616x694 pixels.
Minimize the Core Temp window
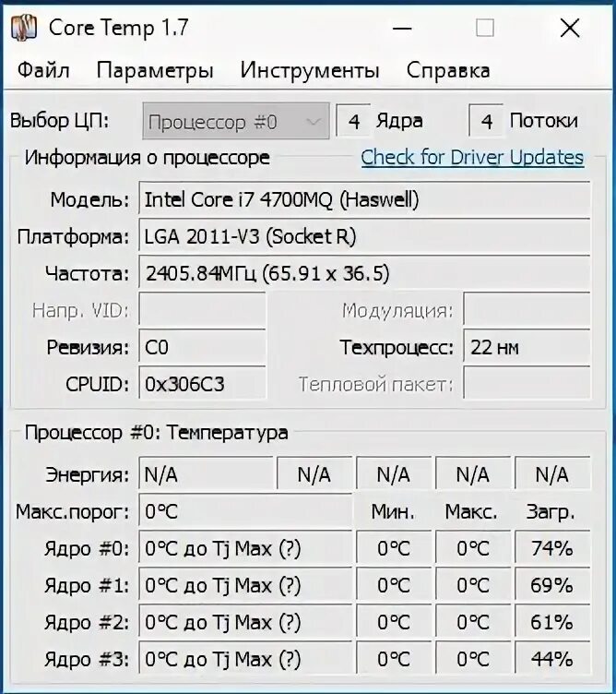(x=402, y=29)
